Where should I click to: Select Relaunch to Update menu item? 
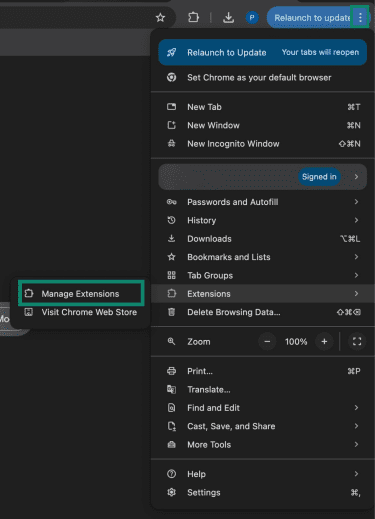pyautogui.click(x=263, y=52)
